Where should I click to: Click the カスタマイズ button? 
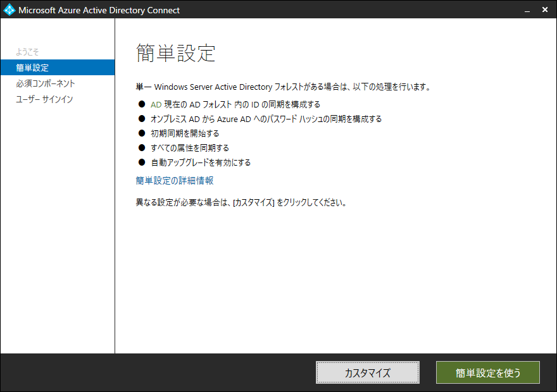point(368,372)
